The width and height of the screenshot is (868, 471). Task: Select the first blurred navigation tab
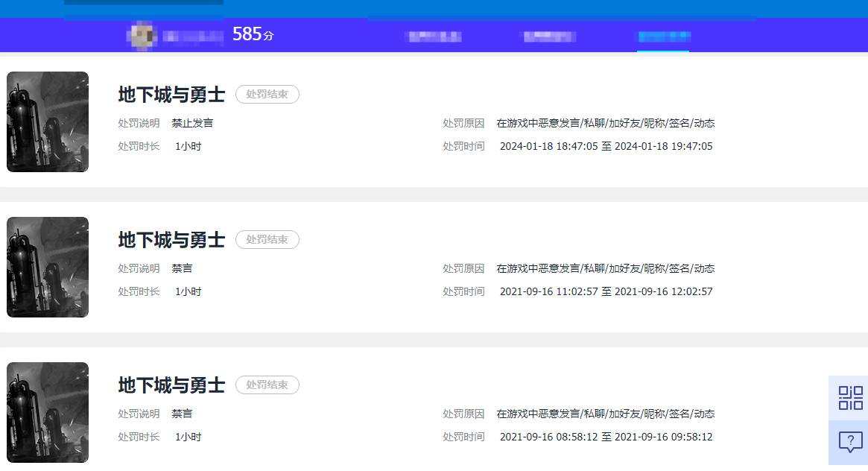[434, 37]
